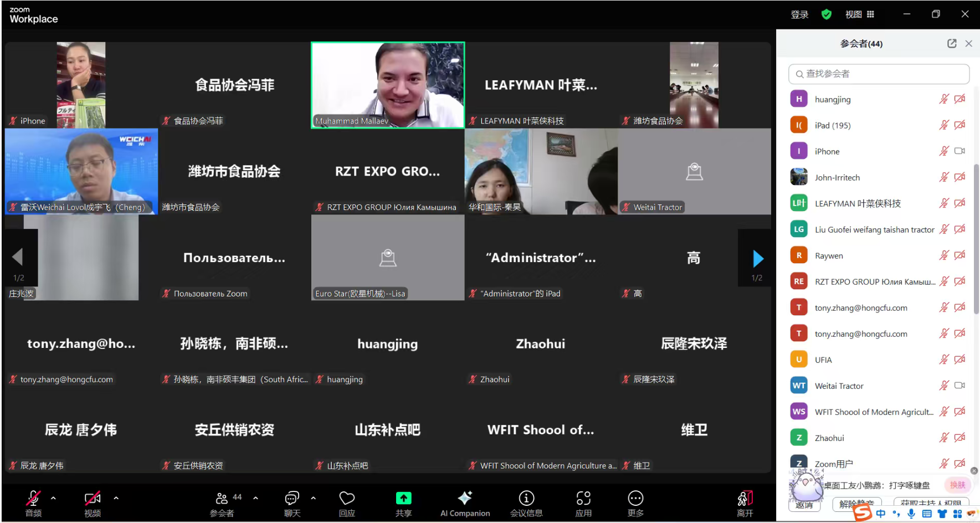This screenshot has width=980, height=523.
Task: Click Sogou voice input microphone icon
Action: [x=911, y=514]
